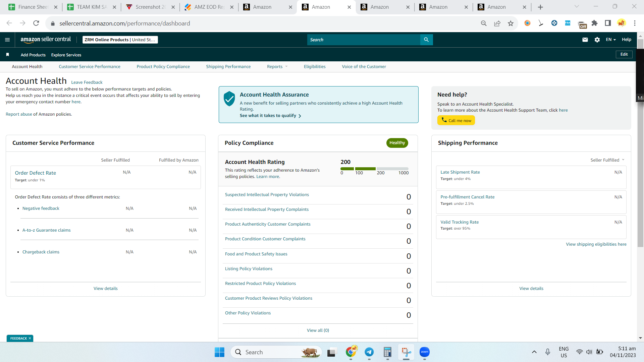Image resolution: width=644 pixels, height=362 pixels.
Task: Open Suspected Intellectual Property Violations
Action: point(267,194)
